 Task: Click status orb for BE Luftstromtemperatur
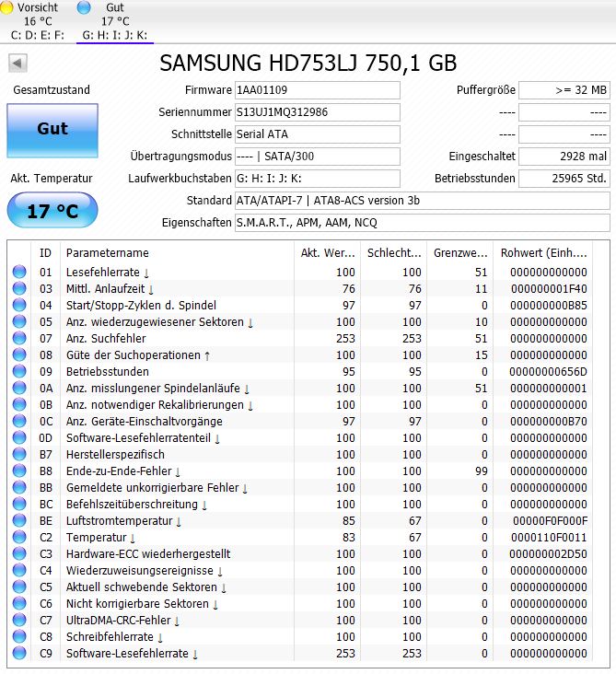[x=19, y=520]
